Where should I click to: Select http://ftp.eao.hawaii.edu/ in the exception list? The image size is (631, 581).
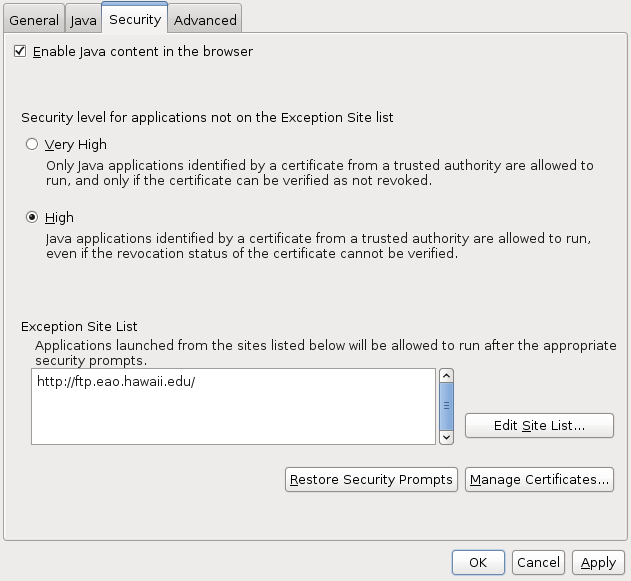(x=116, y=381)
